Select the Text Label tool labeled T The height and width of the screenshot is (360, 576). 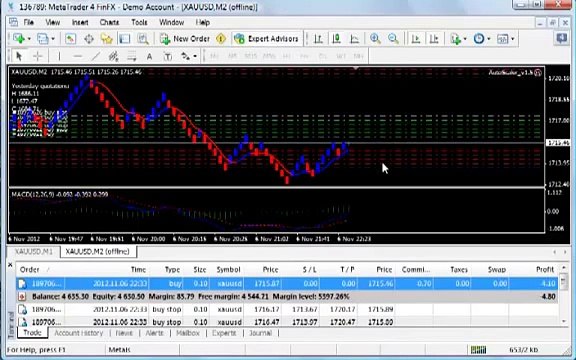click(168, 56)
